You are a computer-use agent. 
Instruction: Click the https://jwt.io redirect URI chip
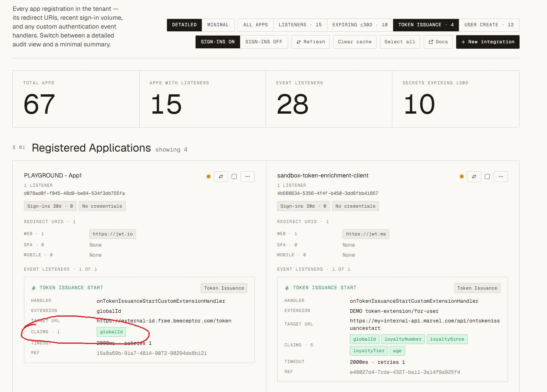coord(113,234)
